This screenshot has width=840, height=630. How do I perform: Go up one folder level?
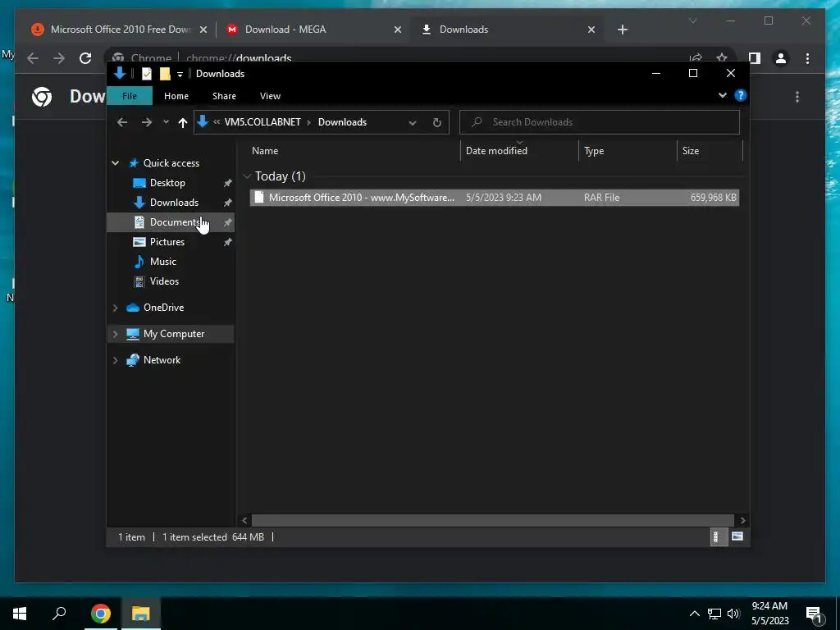click(183, 123)
